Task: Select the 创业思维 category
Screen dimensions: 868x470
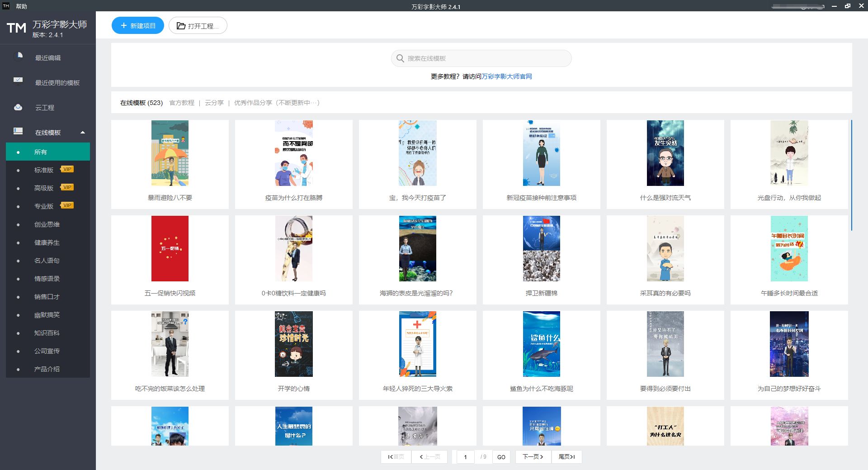Action: [x=48, y=224]
